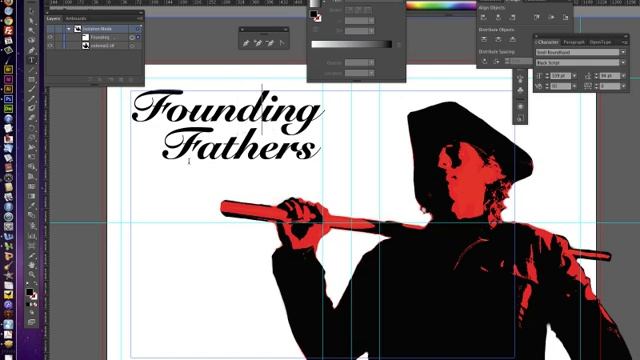Select the Magic Wand tool
Screen dimensions: 640x360
tap(31, 31)
